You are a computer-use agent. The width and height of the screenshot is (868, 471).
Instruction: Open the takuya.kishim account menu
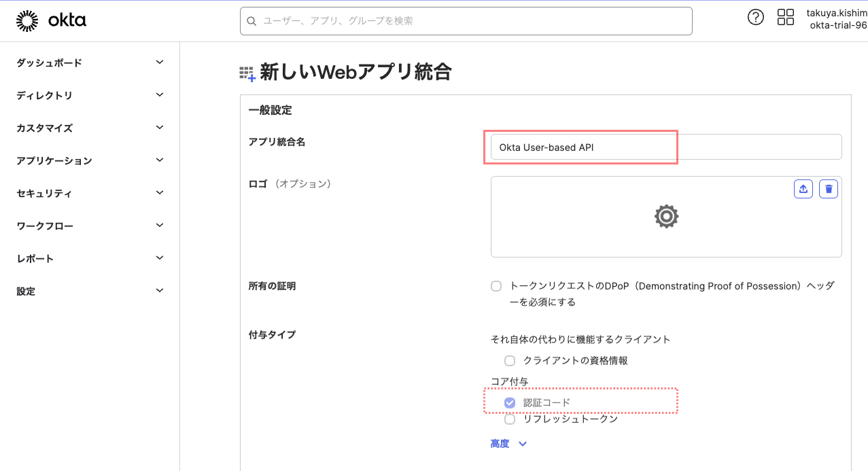[x=836, y=19]
